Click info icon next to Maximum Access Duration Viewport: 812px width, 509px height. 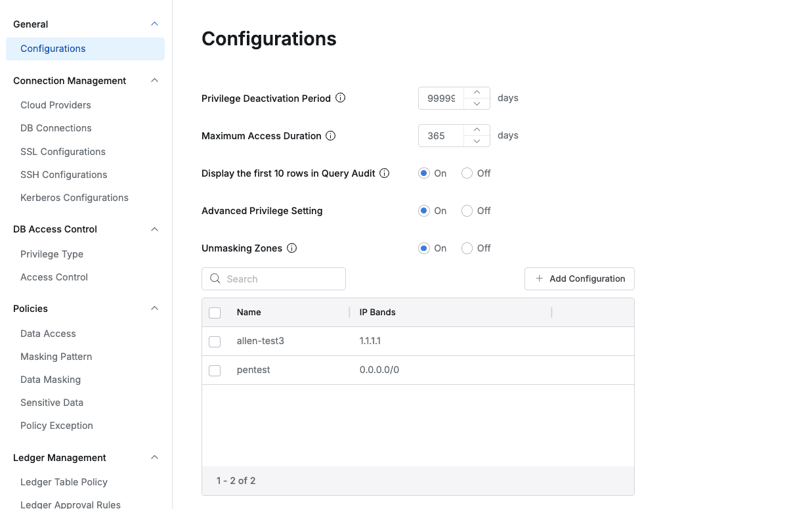coord(331,136)
